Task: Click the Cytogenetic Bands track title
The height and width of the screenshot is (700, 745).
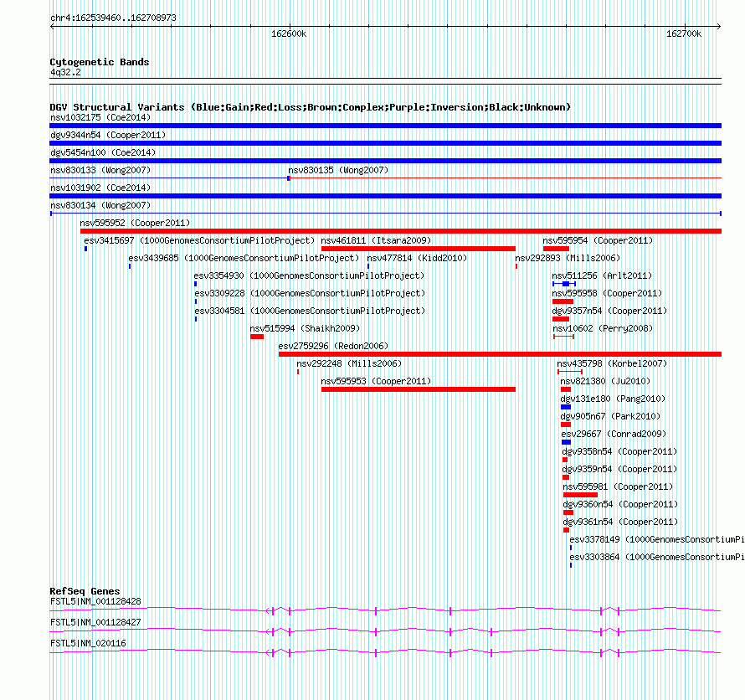Action: coord(100,62)
